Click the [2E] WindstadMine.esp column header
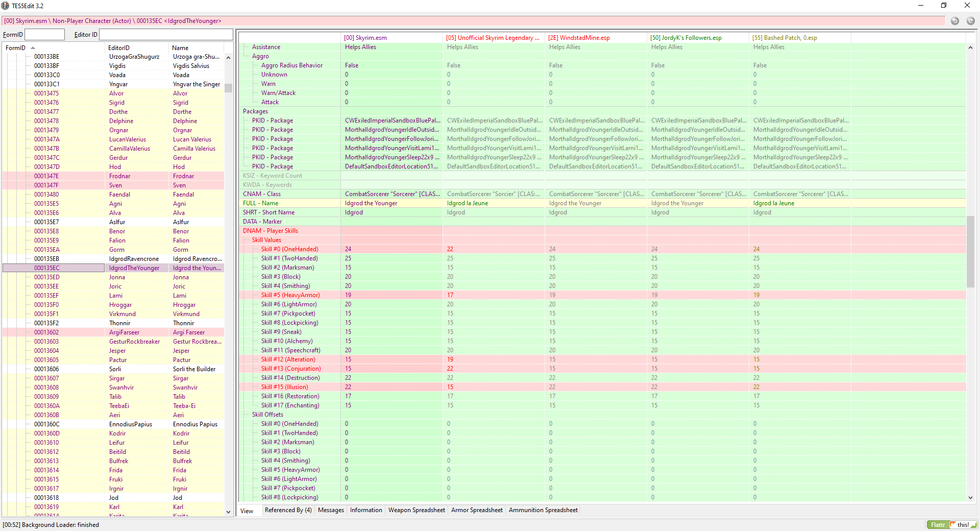The image size is (980, 531). click(x=596, y=38)
